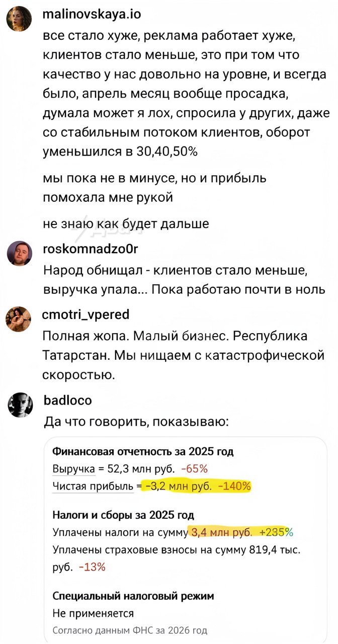Open the badloco username
This screenshot has height=644, width=338.
(x=68, y=400)
